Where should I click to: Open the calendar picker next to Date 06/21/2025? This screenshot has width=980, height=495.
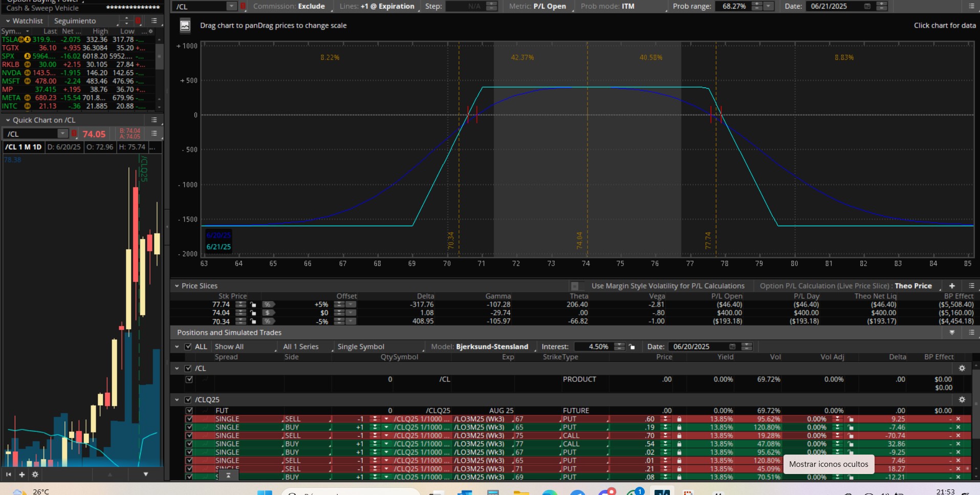pyautogui.click(x=867, y=6)
